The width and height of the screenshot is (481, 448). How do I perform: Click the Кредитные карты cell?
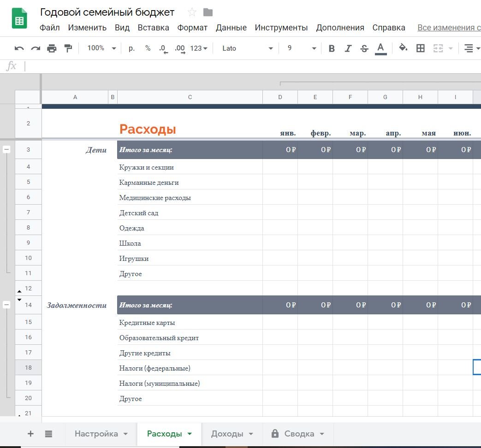(x=190, y=322)
